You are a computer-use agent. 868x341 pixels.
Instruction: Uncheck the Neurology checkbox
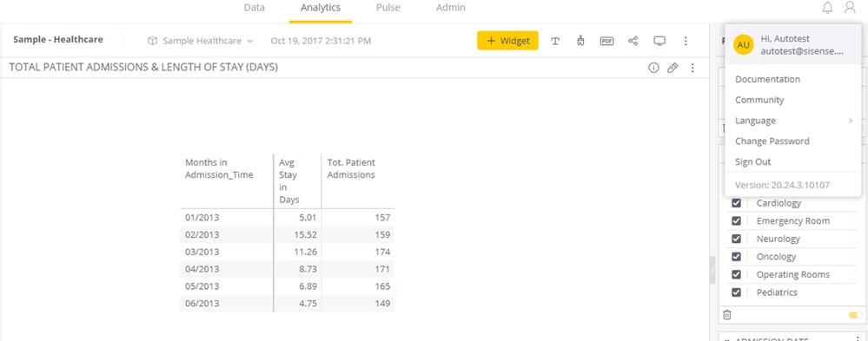(x=736, y=239)
